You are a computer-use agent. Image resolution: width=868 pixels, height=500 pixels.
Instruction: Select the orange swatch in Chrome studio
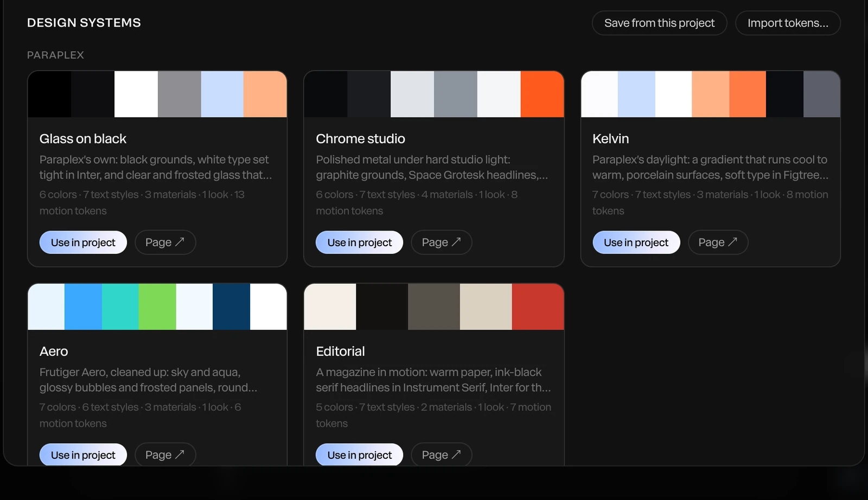[542, 94]
